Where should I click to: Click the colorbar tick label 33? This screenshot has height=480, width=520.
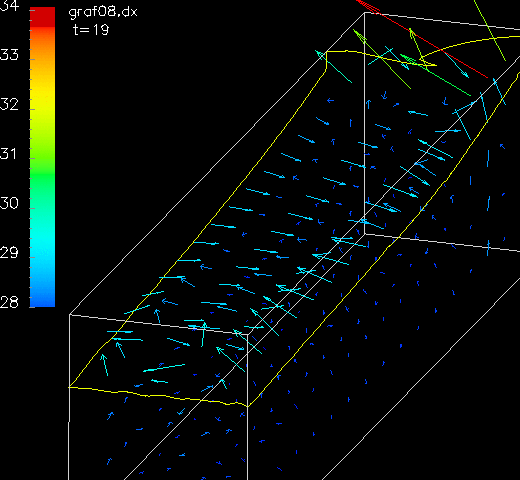tap(9, 55)
